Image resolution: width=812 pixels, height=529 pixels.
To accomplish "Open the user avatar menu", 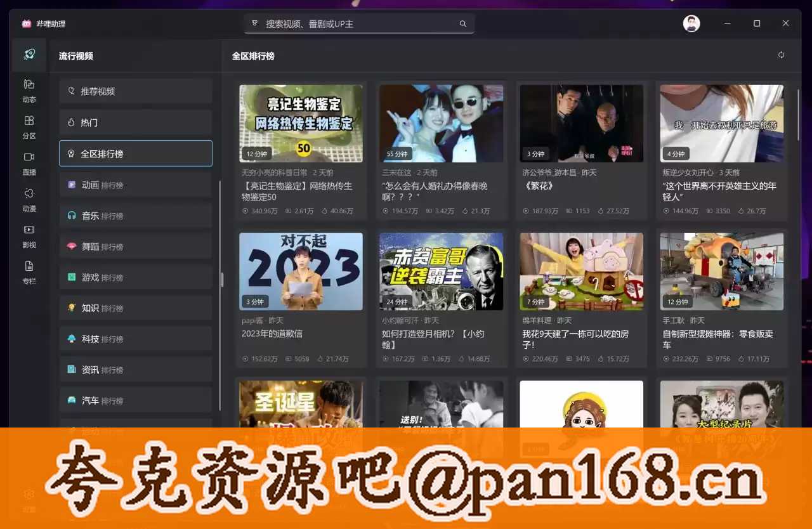I will point(691,23).
